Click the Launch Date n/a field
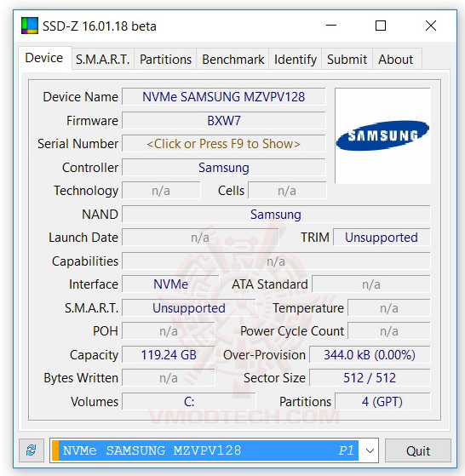Screen dimensions: 465x476 [x=200, y=238]
